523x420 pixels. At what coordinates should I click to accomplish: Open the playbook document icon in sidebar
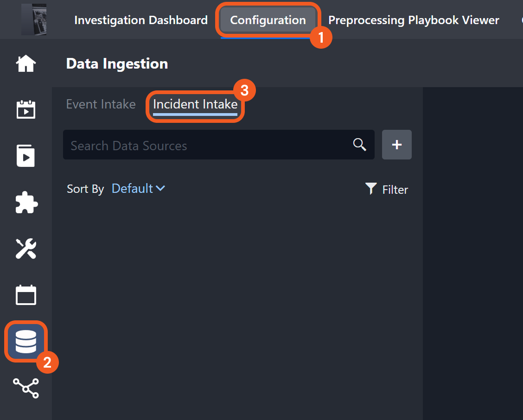point(26,156)
